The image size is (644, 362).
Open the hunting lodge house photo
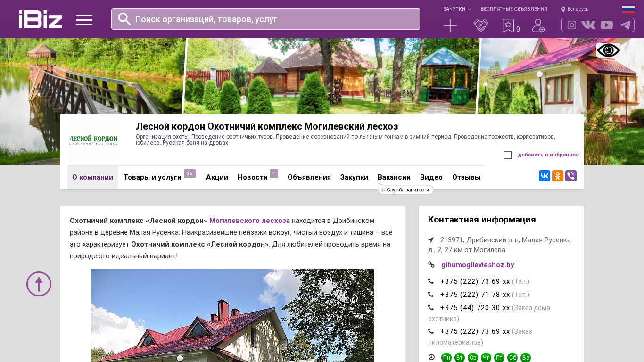(232, 315)
